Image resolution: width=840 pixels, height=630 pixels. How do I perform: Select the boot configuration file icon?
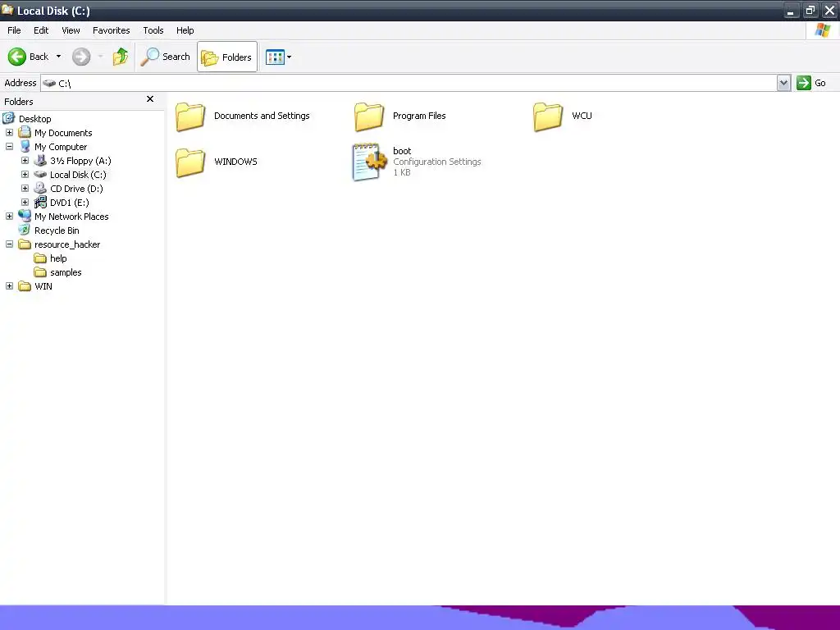click(370, 162)
